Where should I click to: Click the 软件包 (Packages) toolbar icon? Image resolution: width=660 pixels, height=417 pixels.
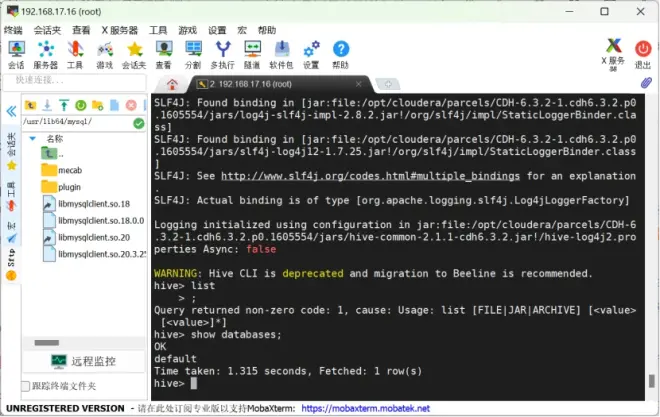coord(281,55)
